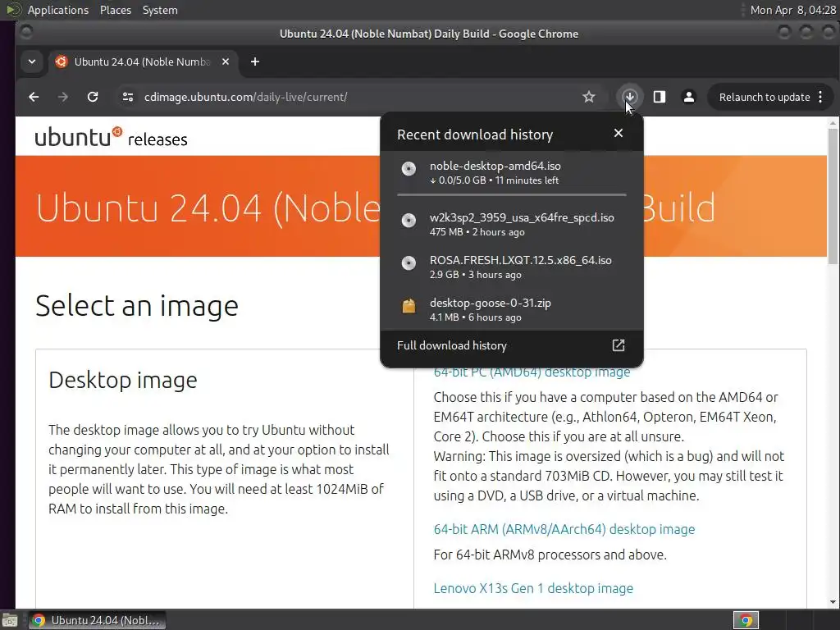Click show desktop icon in bottom panel
This screenshot has width=840, height=630.
point(9,620)
